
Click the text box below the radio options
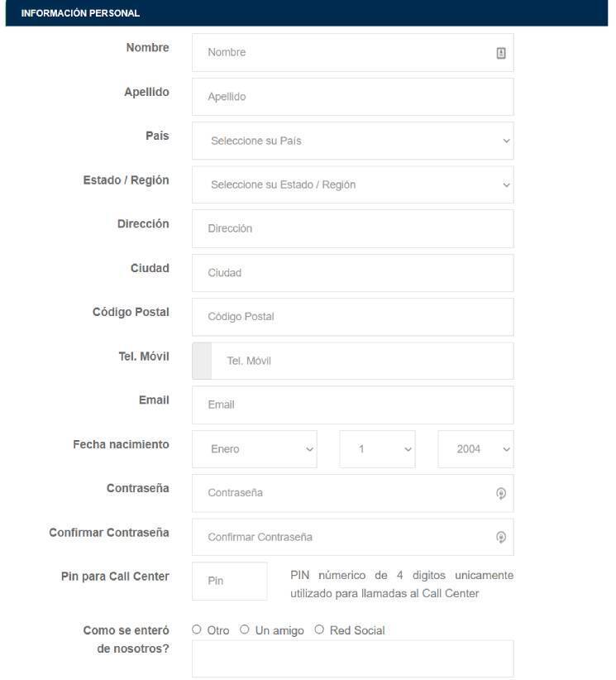coord(353,658)
